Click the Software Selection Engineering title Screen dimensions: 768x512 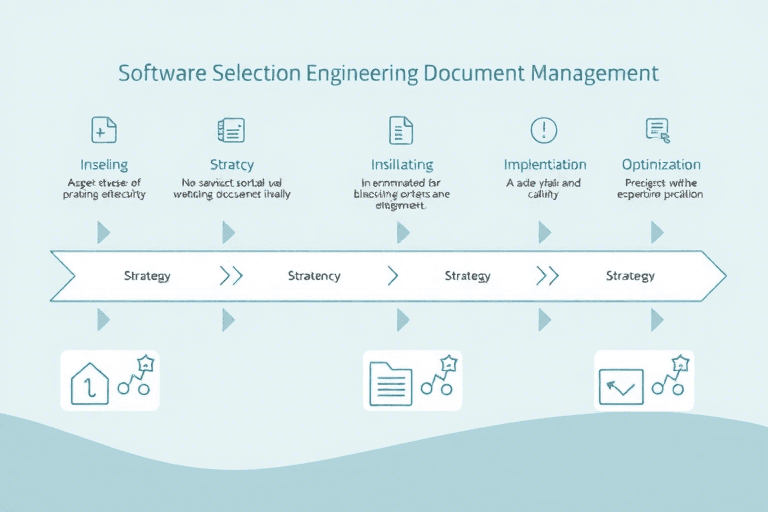[x=388, y=74]
